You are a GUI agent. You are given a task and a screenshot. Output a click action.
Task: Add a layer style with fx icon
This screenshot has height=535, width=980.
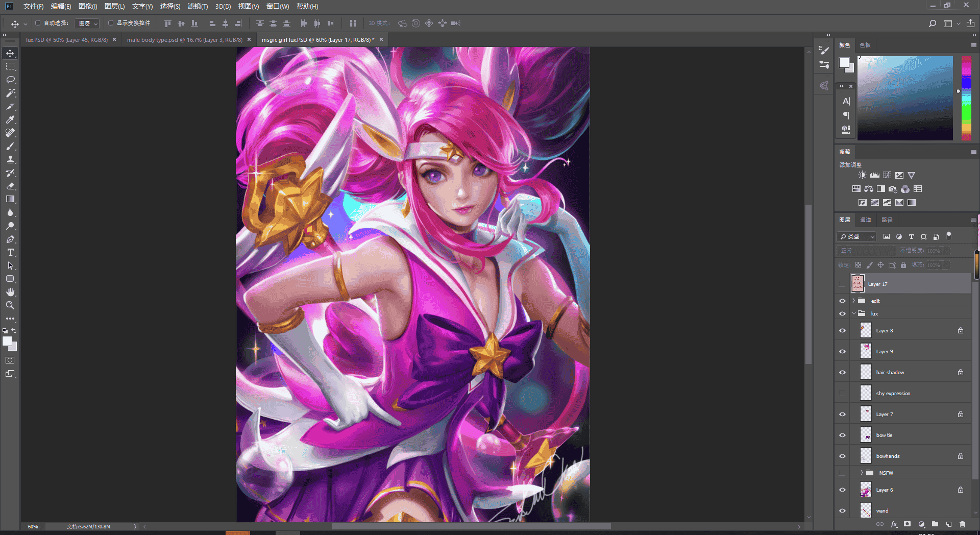pyautogui.click(x=894, y=524)
